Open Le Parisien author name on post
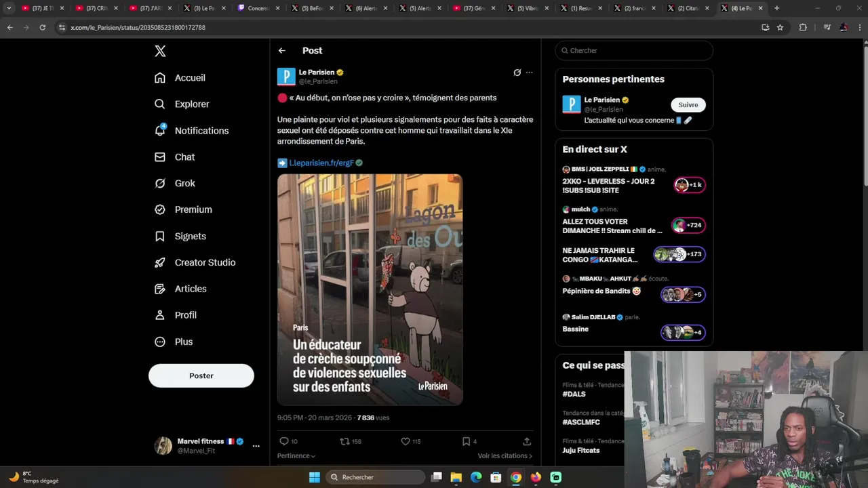The height and width of the screenshot is (488, 868). [x=317, y=73]
